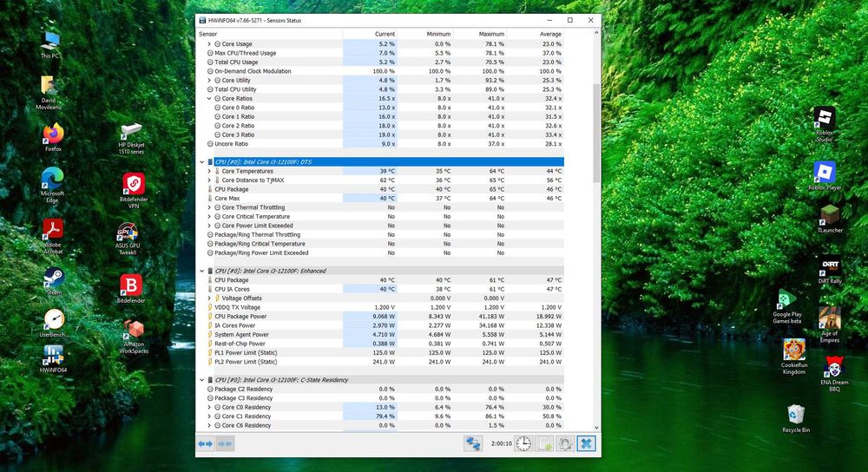Open sensor settings gear icon
This screenshot has height=472, width=868.
pos(565,443)
